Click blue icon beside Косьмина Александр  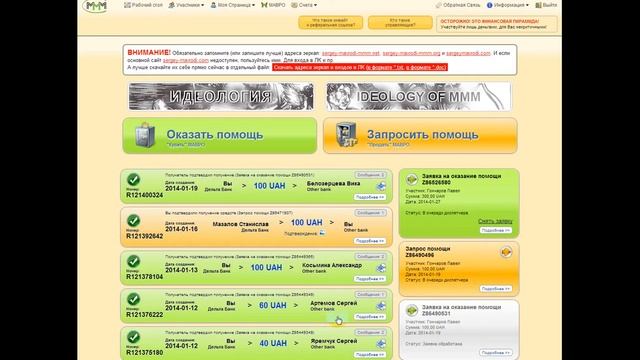[x=381, y=268]
